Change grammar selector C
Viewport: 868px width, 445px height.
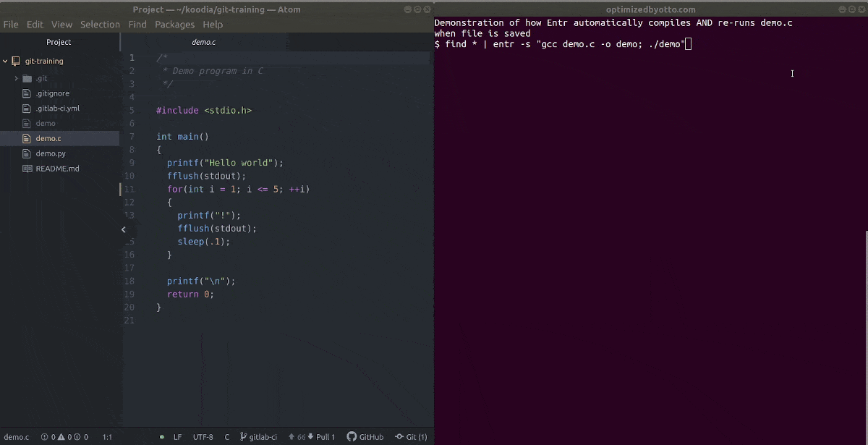[226, 437]
